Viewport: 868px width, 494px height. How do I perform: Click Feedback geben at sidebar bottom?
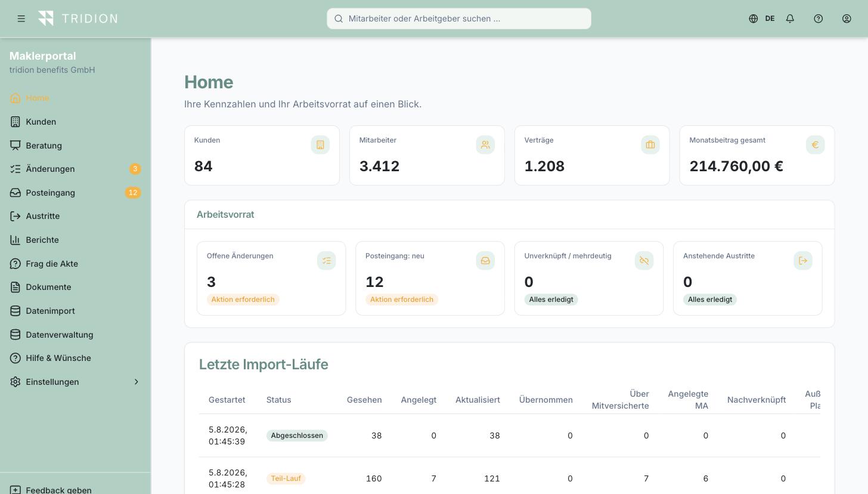pyautogui.click(x=75, y=489)
